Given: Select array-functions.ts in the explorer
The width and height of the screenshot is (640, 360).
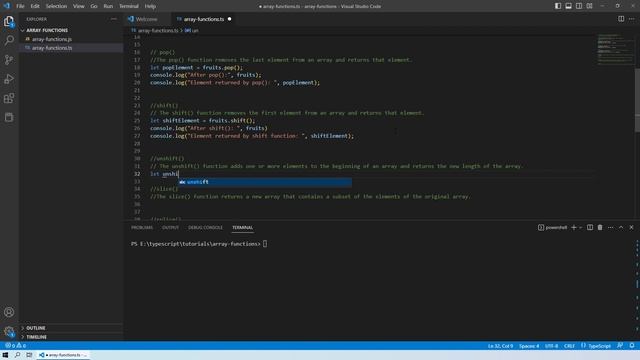Looking at the screenshot, I should 52,48.
